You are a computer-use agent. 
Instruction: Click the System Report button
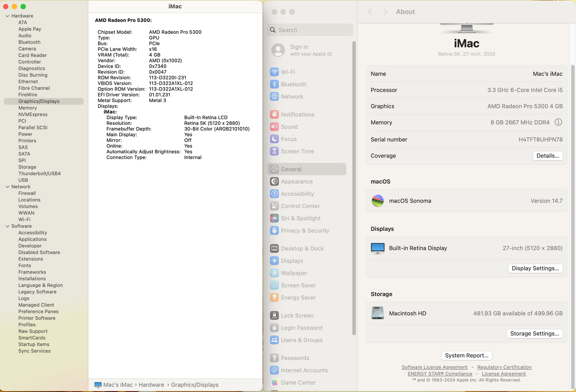tap(466, 356)
